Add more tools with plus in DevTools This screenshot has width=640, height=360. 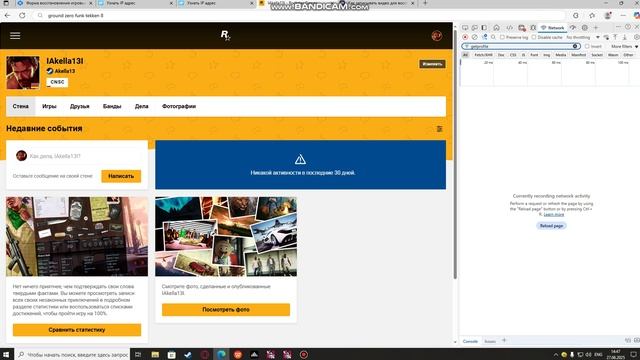(x=596, y=28)
